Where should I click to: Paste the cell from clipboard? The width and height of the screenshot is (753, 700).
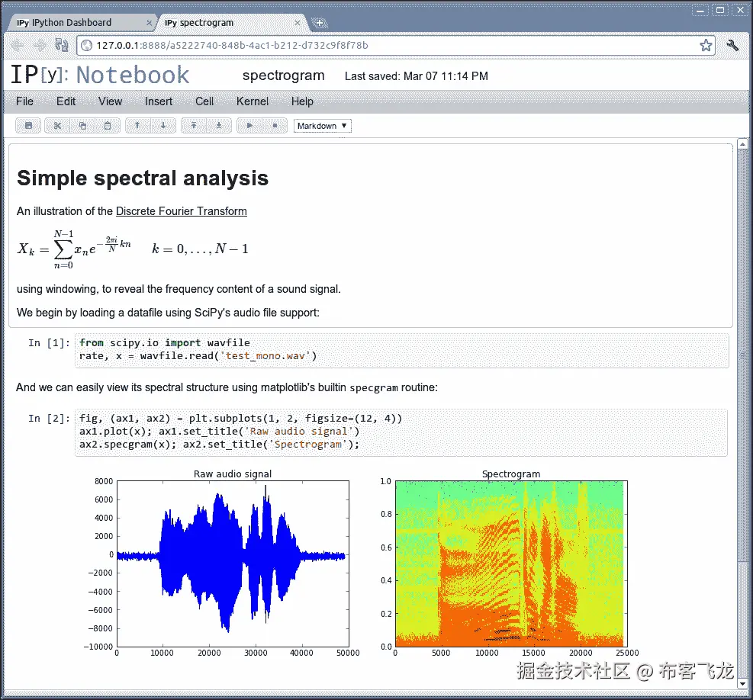click(106, 125)
